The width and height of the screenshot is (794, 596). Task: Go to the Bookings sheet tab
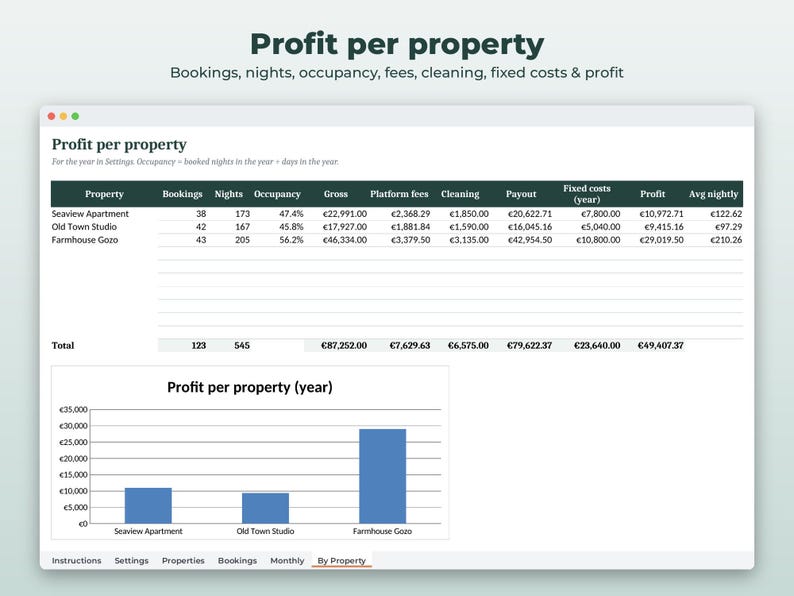click(x=237, y=561)
